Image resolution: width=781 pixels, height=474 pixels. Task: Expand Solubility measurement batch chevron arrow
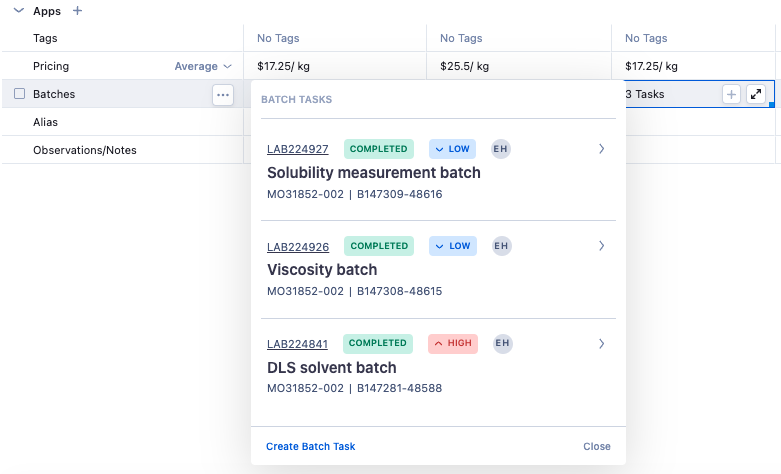tap(601, 149)
